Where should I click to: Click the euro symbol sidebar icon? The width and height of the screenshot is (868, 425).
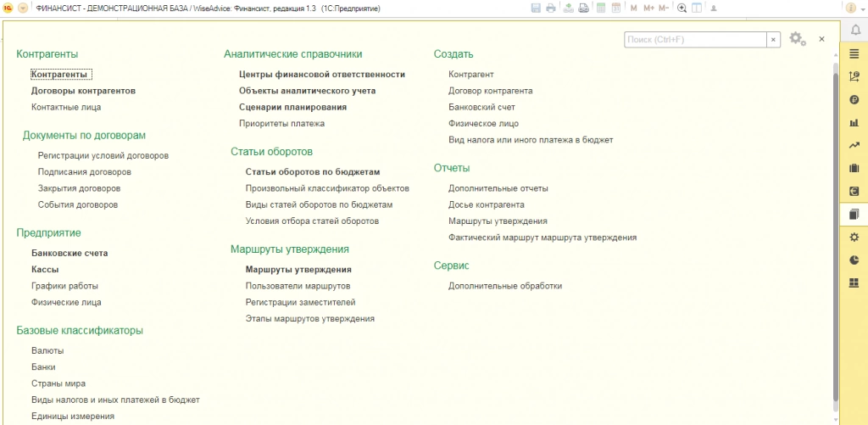[x=854, y=191]
